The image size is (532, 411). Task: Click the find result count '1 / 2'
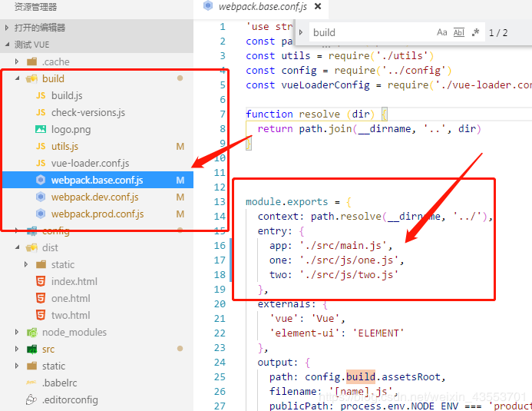(x=498, y=33)
